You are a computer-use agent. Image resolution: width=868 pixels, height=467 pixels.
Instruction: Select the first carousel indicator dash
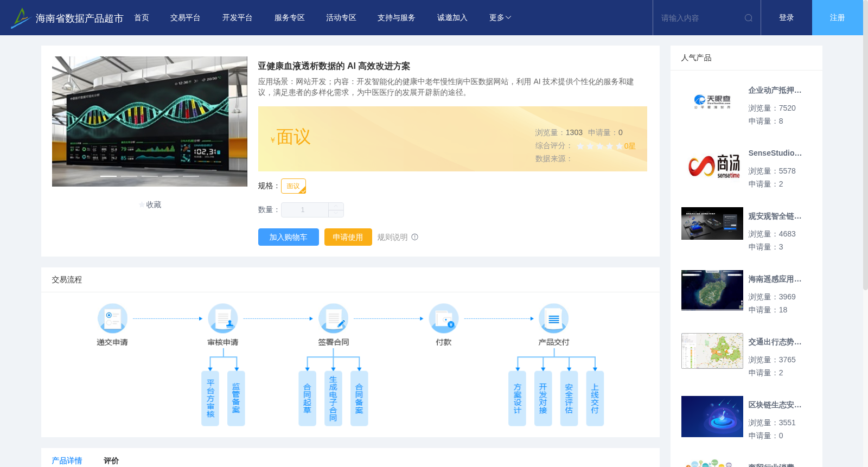(x=108, y=176)
